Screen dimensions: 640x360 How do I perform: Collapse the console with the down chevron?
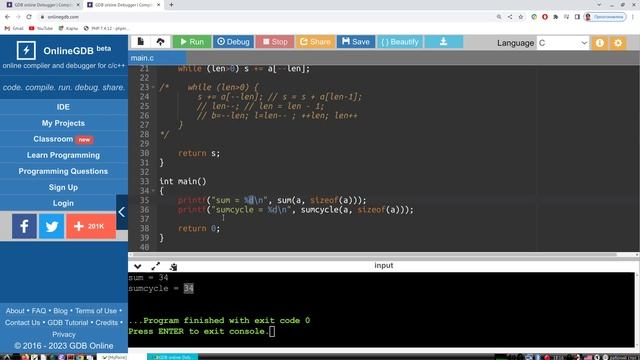[138, 267]
